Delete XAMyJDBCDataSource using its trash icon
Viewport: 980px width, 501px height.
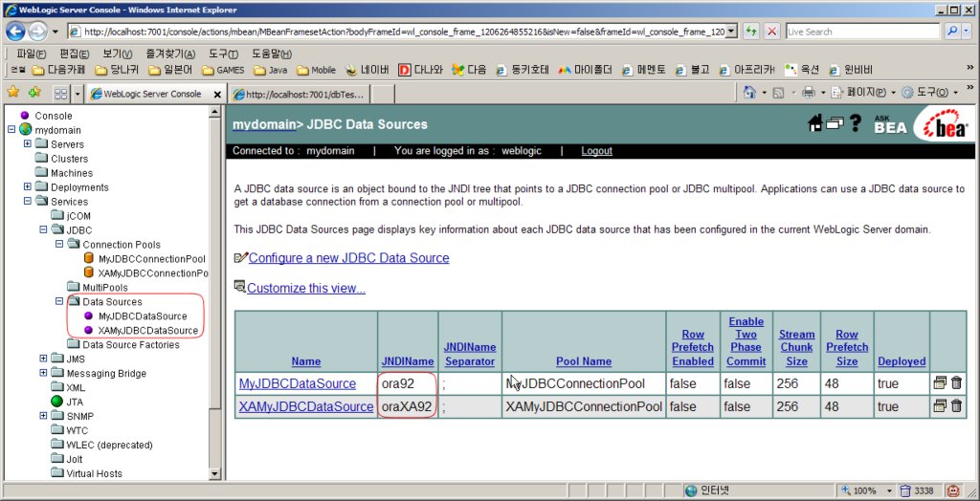point(956,406)
